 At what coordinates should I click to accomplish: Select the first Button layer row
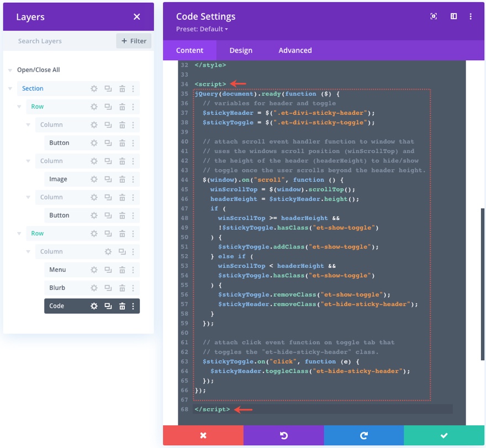click(x=92, y=143)
